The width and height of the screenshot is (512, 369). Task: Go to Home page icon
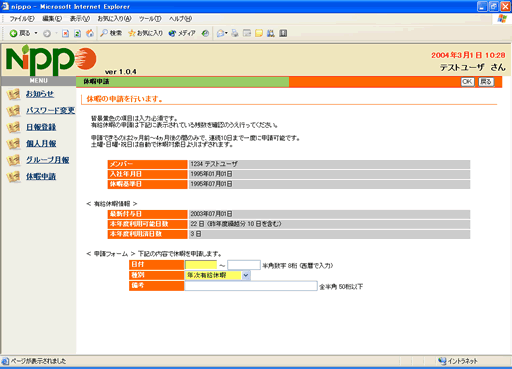(90, 33)
